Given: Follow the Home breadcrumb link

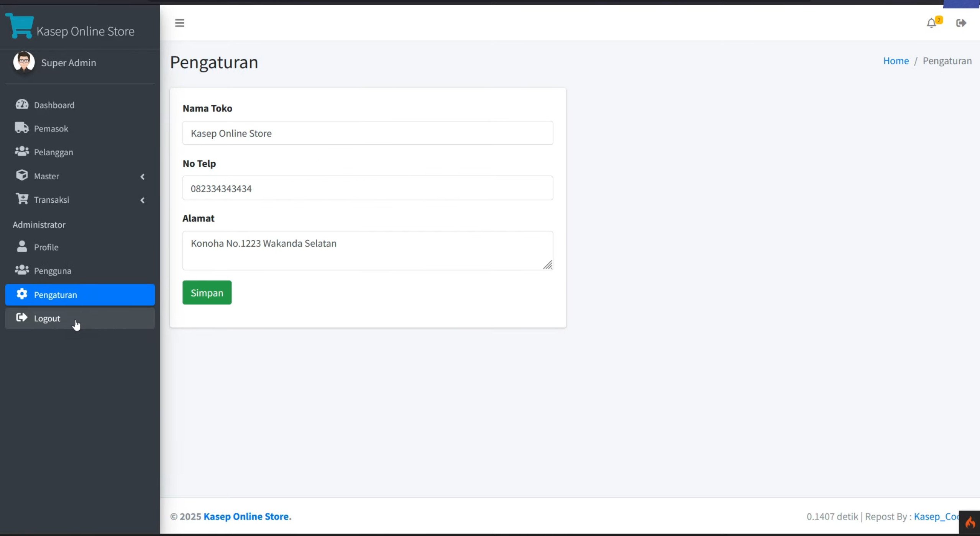Looking at the screenshot, I should [896, 61].
